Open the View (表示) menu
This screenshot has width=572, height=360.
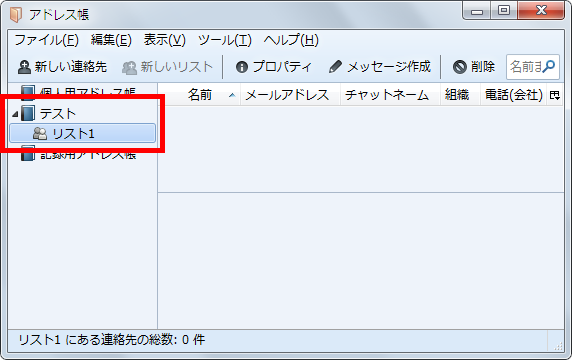click(165, 40)
